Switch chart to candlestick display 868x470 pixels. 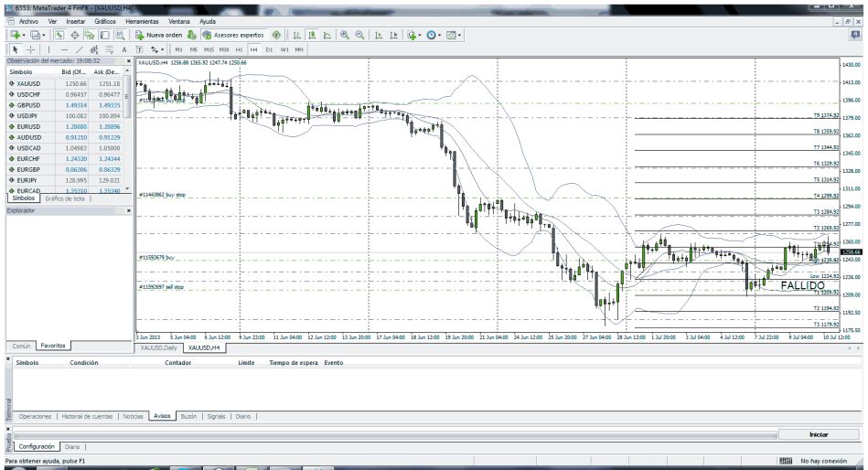[x=312, y=34]
